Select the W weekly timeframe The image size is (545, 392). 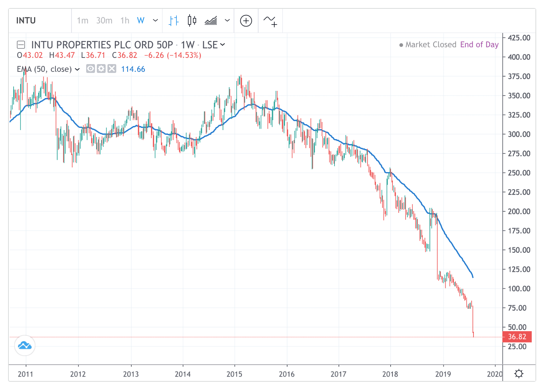141,21
